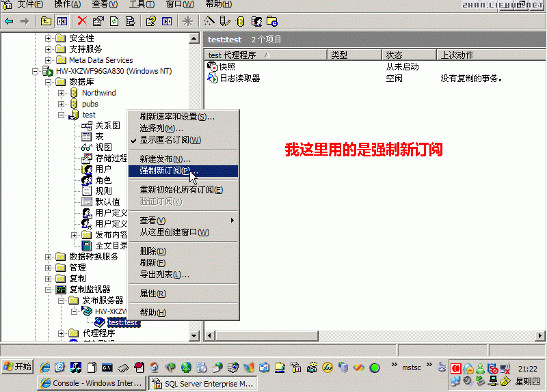Click the Internet Explorer quick launch icon

tap(44, 367)
